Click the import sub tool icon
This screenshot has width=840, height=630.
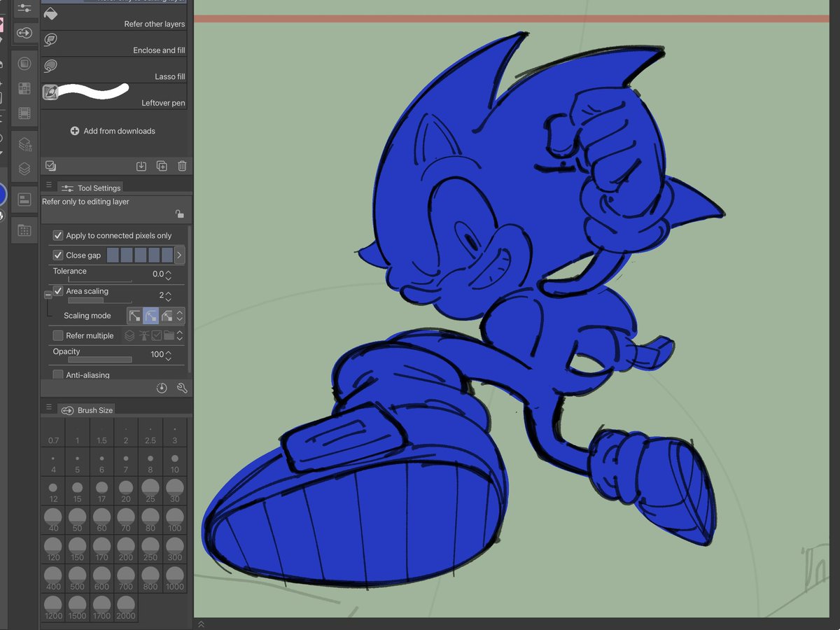click(141, 166)
